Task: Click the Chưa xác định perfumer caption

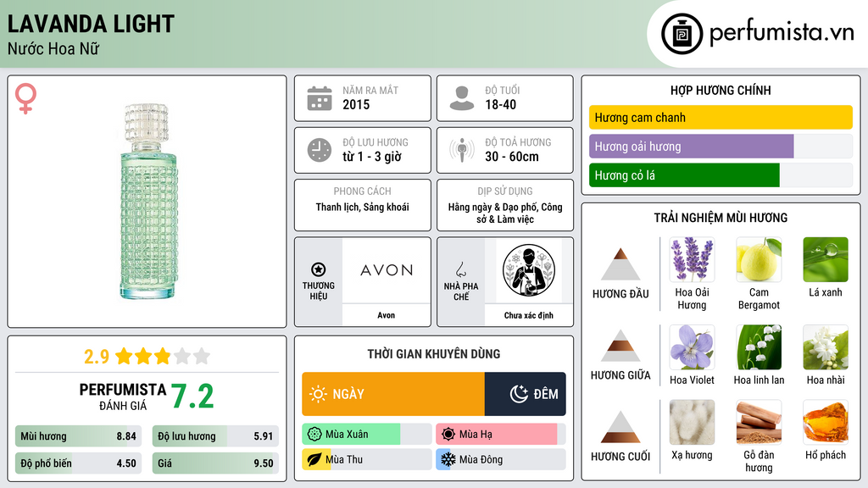Action: coord(529,315)
